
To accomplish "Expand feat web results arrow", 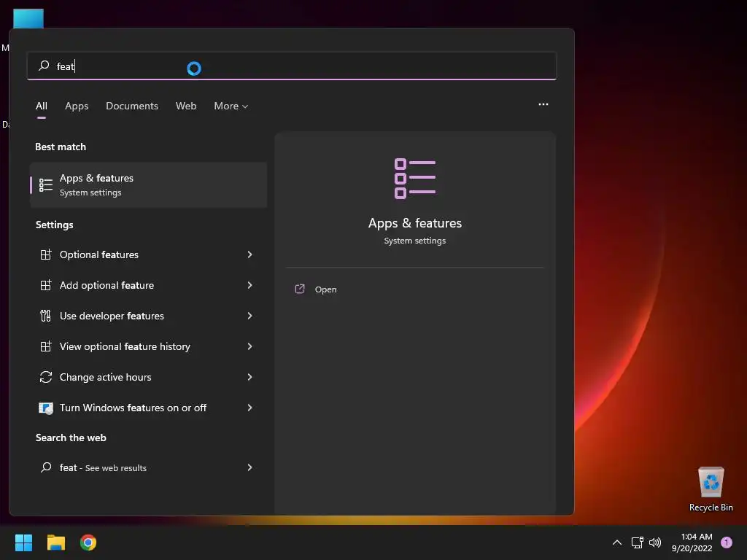I will pos(249,467).
